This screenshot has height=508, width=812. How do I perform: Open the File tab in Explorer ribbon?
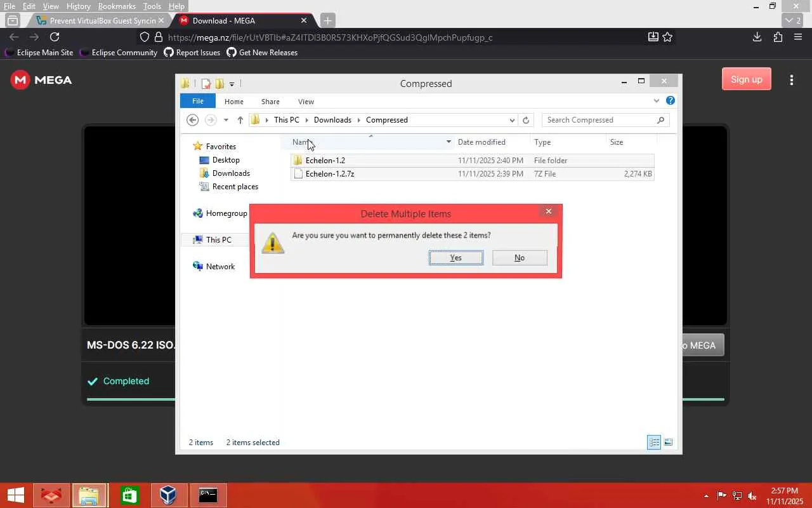pyautogui.click(x=198, y=102)
